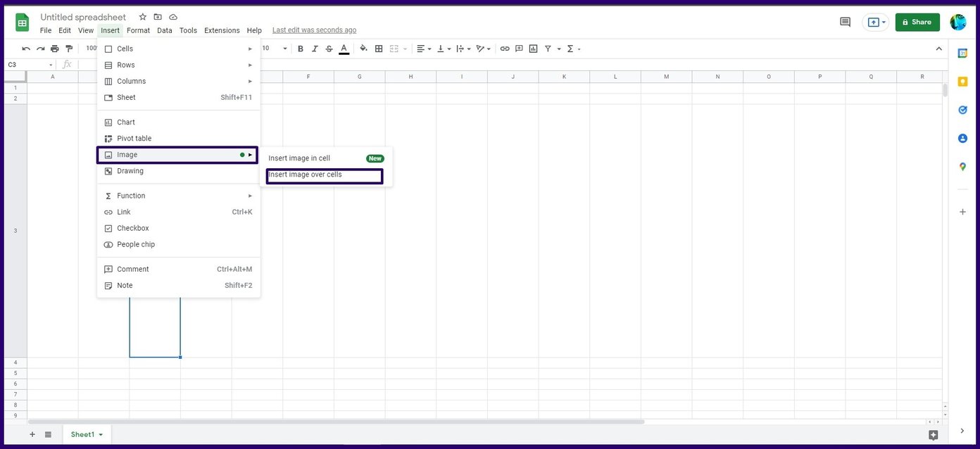
Task: Expand the Rows submenu
Action: pos(179,65)
